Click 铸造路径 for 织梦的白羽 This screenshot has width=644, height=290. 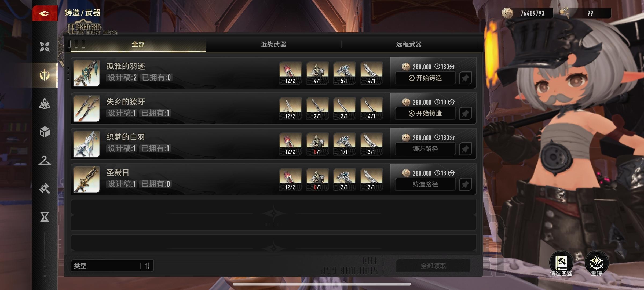tap(425, 149)
